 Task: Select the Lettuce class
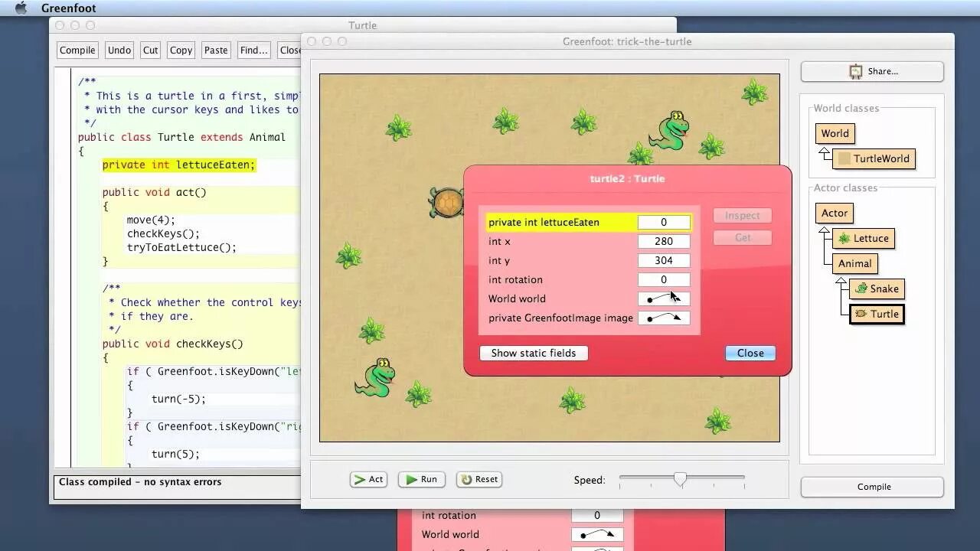tap(863, 238)
